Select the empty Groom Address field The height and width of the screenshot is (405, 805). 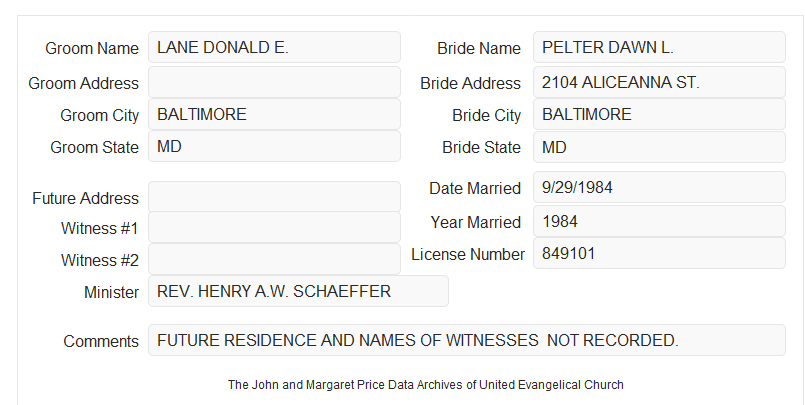pos(274,82)
